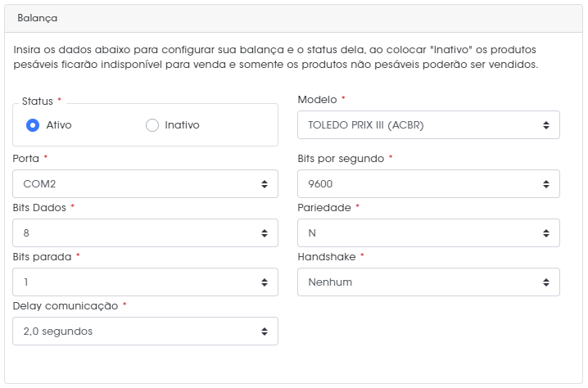Open the Bits por segundo dropdown
Viewport: 588px width, 388px height.
click(x=428, y=183)
